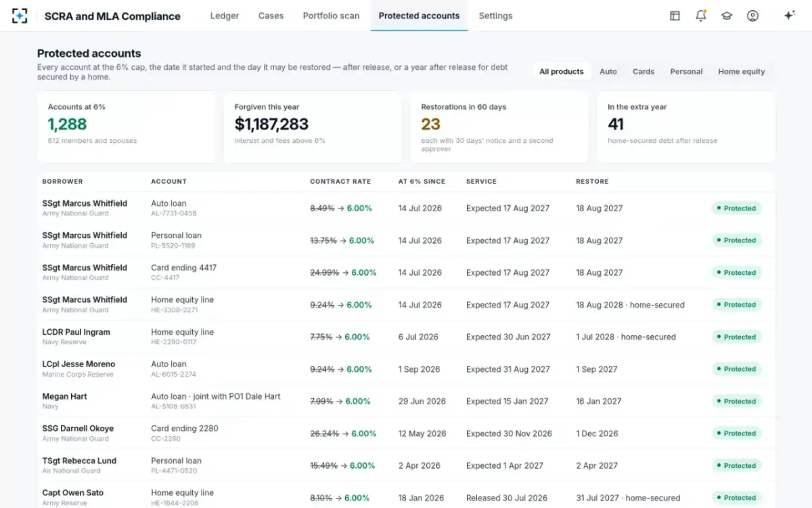The image size is (812, 508).
Task: Sort by the Restore column header
Action: [x=592, y=182]
